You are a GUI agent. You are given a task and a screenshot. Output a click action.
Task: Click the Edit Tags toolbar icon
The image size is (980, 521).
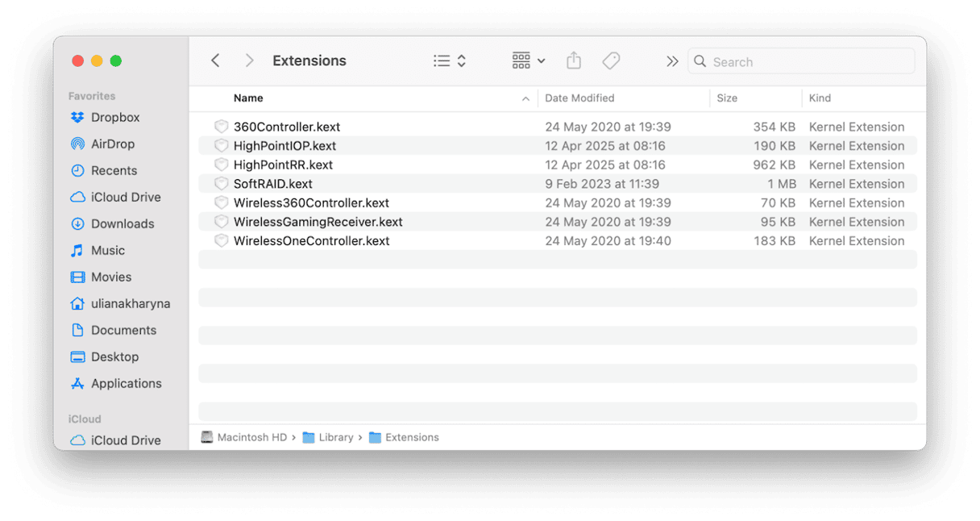click(611, 61)
